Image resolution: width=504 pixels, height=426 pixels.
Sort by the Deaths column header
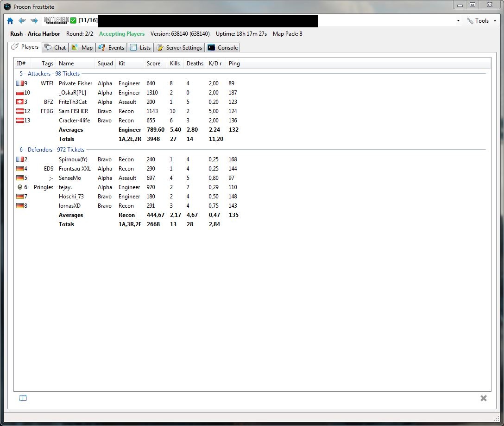coord(195,64)
